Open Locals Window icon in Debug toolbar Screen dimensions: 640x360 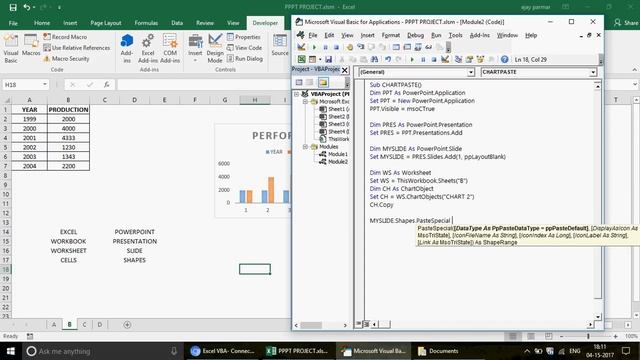396,47
